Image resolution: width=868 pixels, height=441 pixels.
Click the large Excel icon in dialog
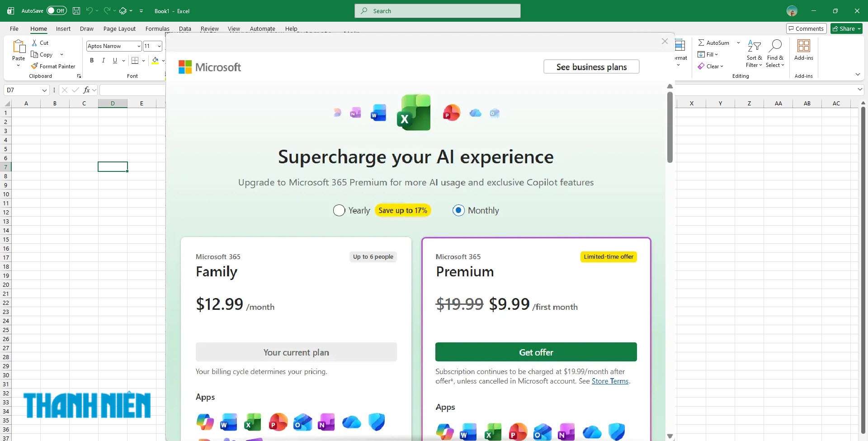coord(414,112)
